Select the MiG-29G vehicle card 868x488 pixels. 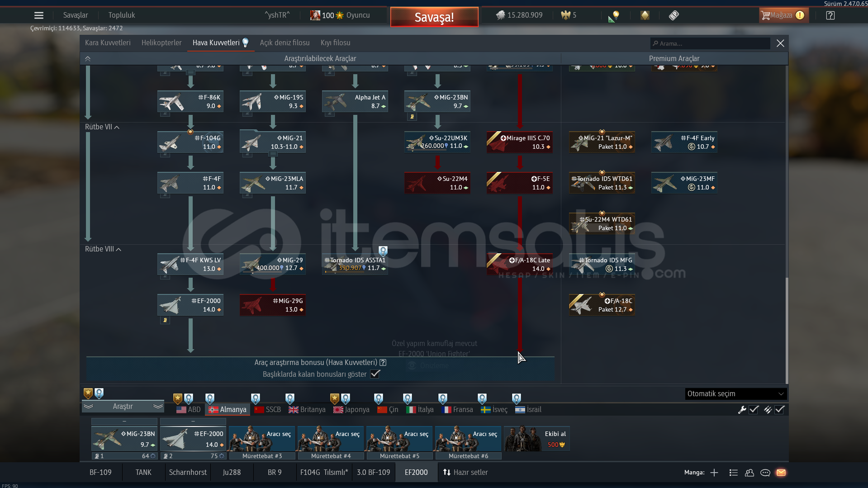click(x=273, y=305)
